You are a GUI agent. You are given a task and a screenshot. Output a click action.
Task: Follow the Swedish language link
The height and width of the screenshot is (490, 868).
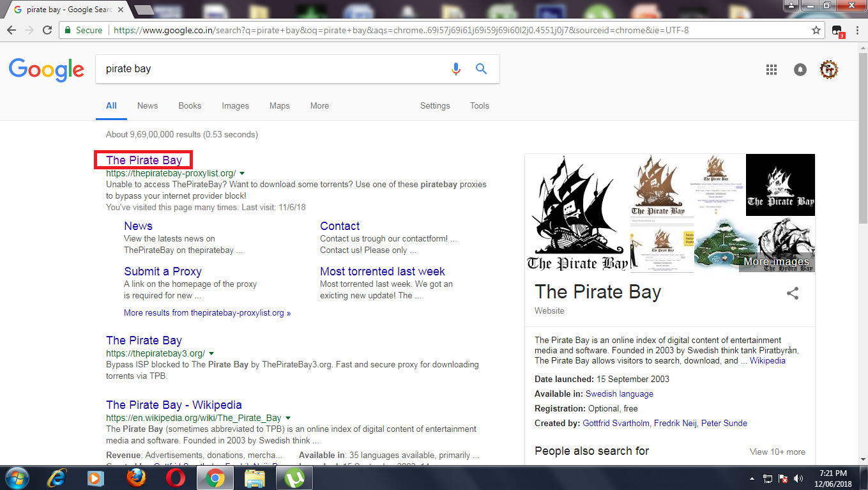(x=620, y=394)
